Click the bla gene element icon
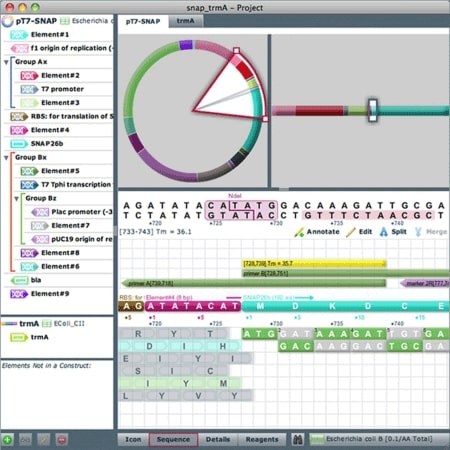The width and height of the screenshot is (450, 450). coord(19,280)
